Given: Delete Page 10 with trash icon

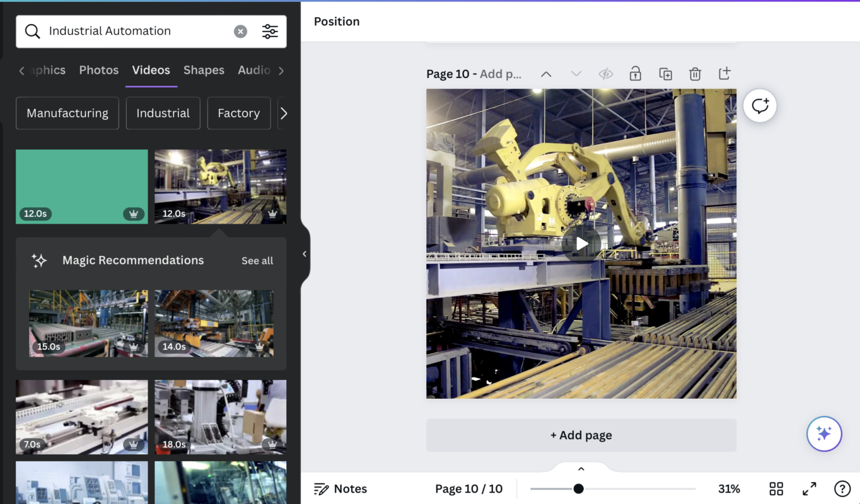Looking at the screenshot, I should coord(695,74).
